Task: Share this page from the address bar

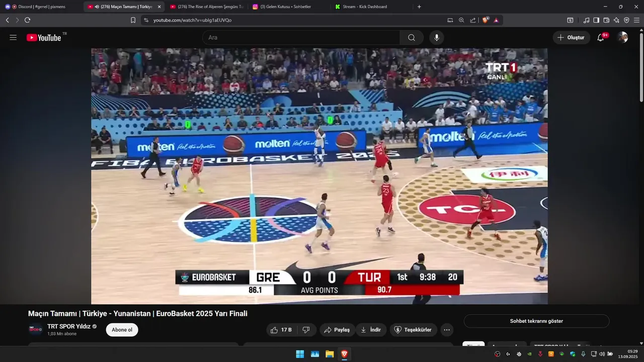Action: [473, 20]
